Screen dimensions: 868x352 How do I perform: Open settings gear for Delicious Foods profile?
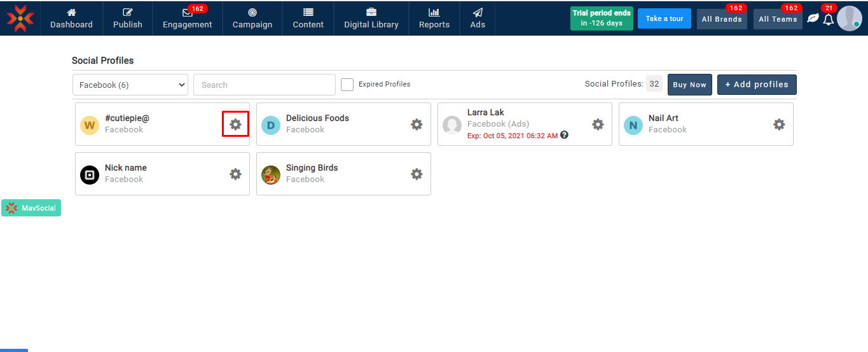417,124
